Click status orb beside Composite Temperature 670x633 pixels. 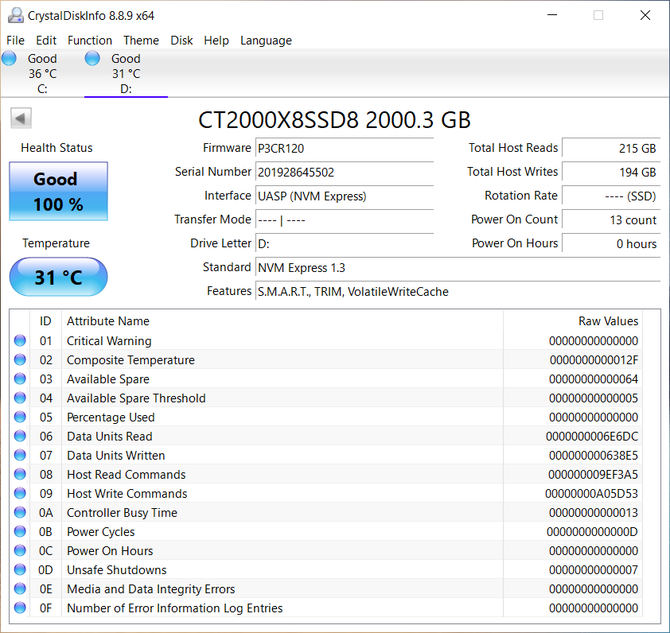[x=20, y=360]
